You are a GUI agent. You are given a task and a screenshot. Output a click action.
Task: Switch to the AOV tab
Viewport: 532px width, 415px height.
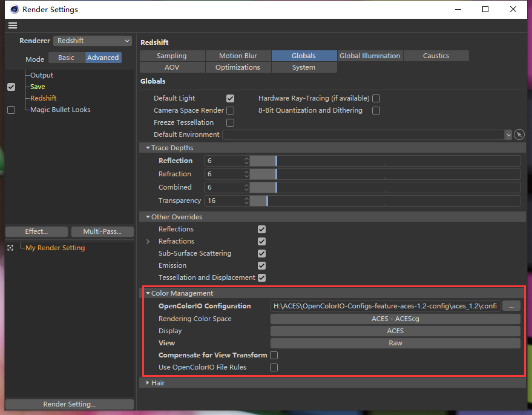[x=172, y=67]
